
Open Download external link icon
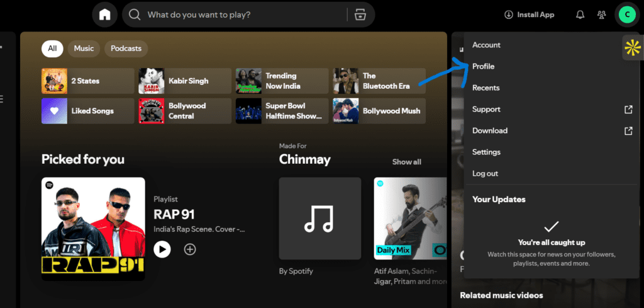[628, 131]
